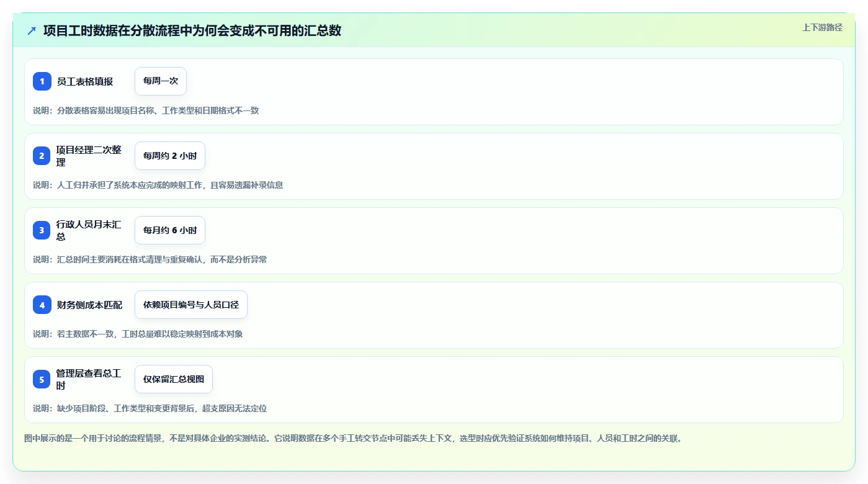The width and height of the screenshot is (868, 484).
Task: Click the 员工表格填报 step title
Action: tap(85, 81)
